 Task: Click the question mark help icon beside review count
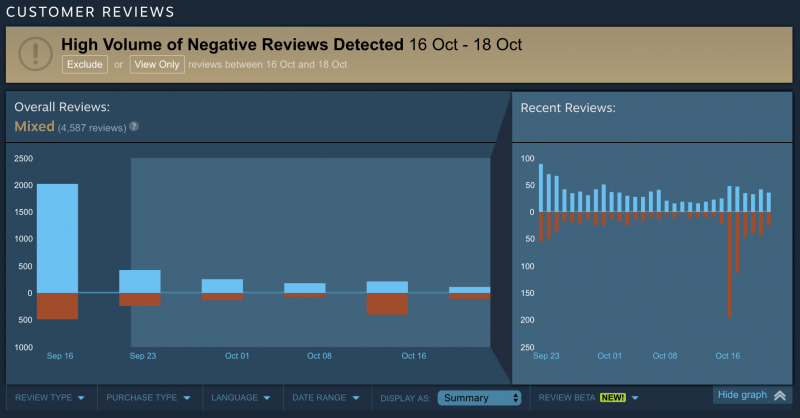pos(134,127)
